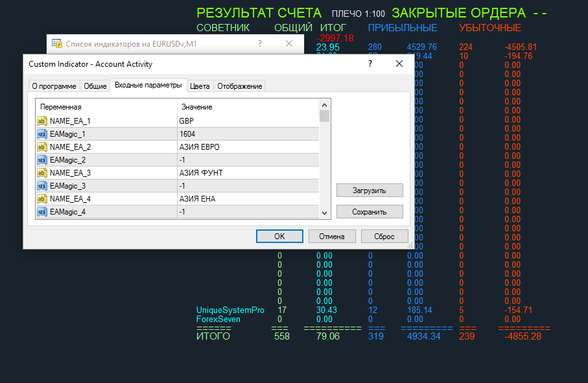The image size is (588, 383).
Task: Click the Сброс button to reset inputs
Action: pos(384,237)
